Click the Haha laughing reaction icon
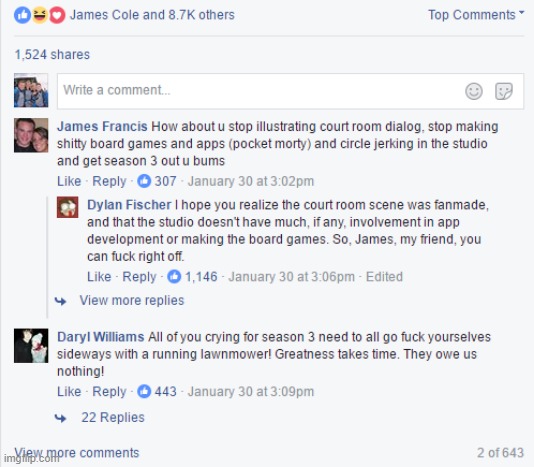 40,15
